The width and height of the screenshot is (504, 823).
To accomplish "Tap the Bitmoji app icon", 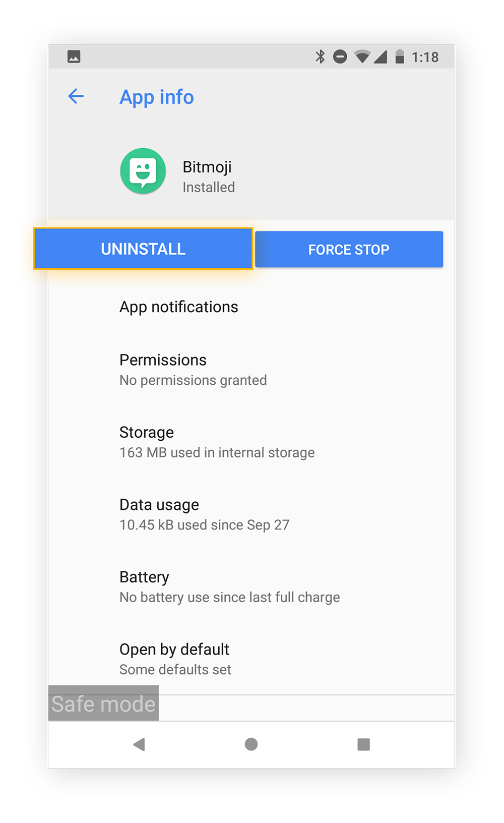I will [143, 171].
